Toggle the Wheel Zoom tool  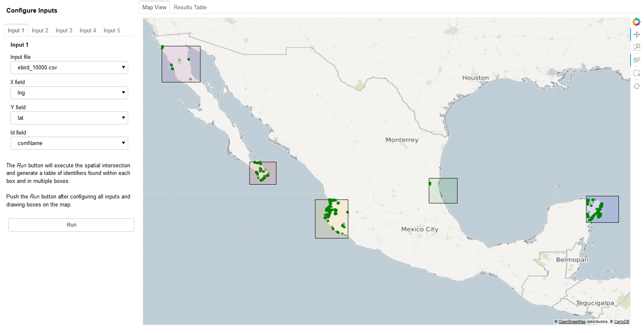[x=637, y=60]
